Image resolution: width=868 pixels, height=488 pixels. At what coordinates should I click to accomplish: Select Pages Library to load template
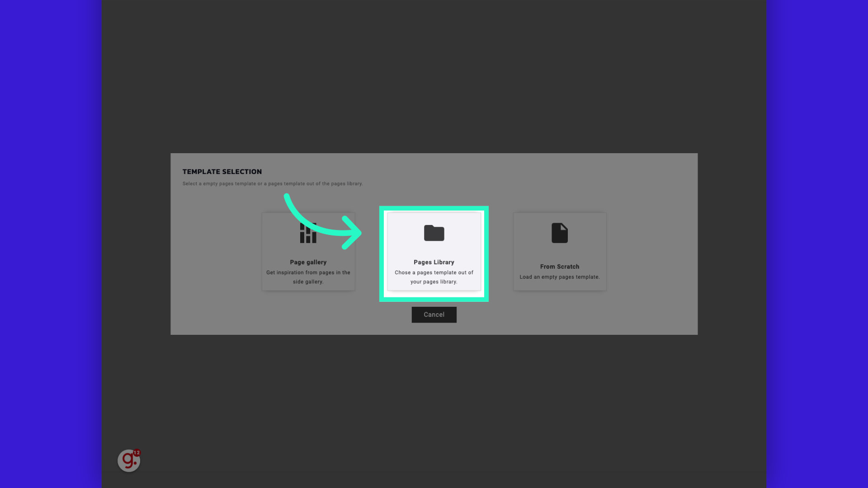tap(434, 253)
